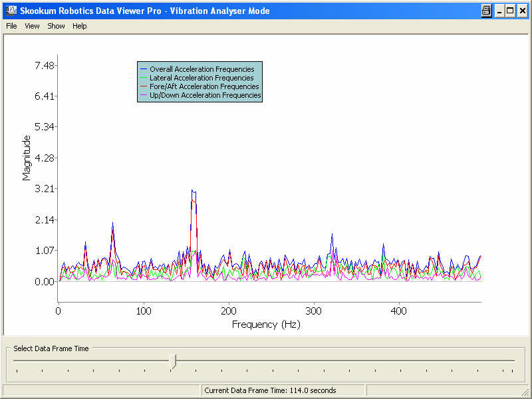This screenshot has height=399, width=532.
Task: Click the 300 frequency axis tick label
Action: pos(313,311)
